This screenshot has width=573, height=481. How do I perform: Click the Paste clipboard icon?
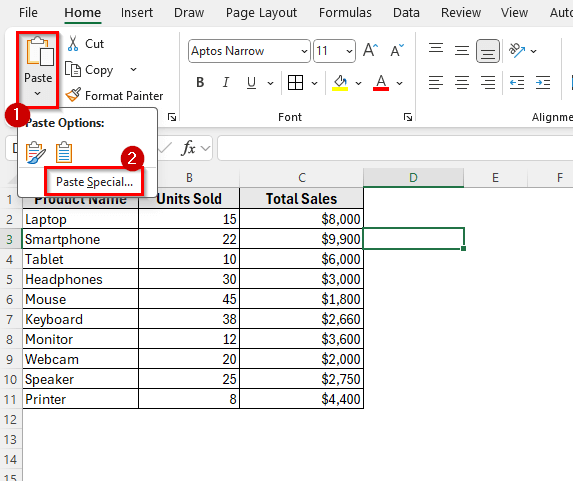pos(39,52)
